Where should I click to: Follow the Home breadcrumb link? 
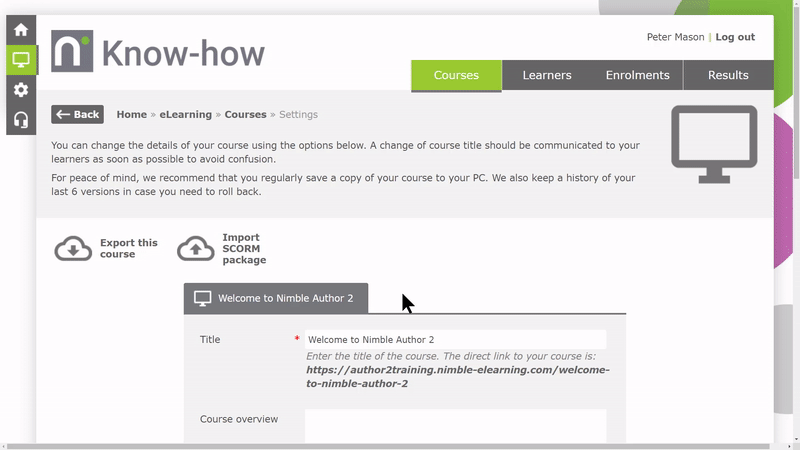pyautogui.click(x=132, y=114)
